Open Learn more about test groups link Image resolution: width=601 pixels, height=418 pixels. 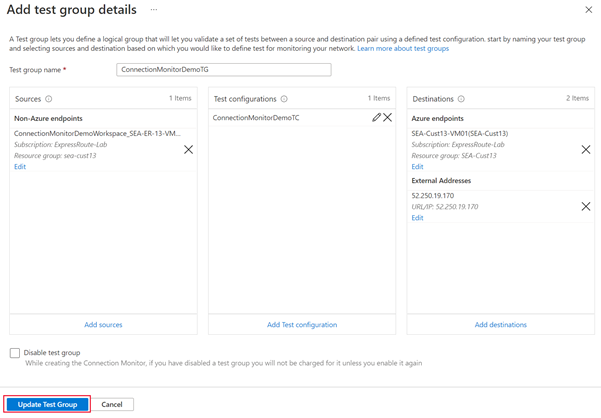[x=403, y=48]
